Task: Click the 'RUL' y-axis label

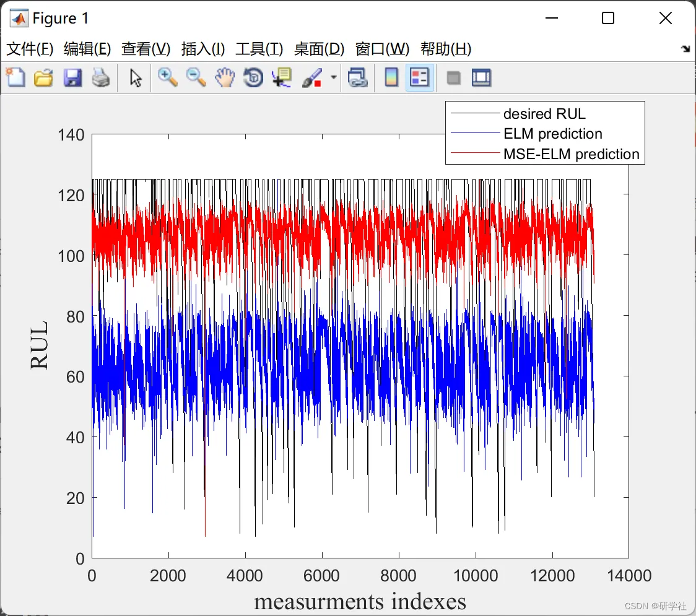Action: point(39,345)
